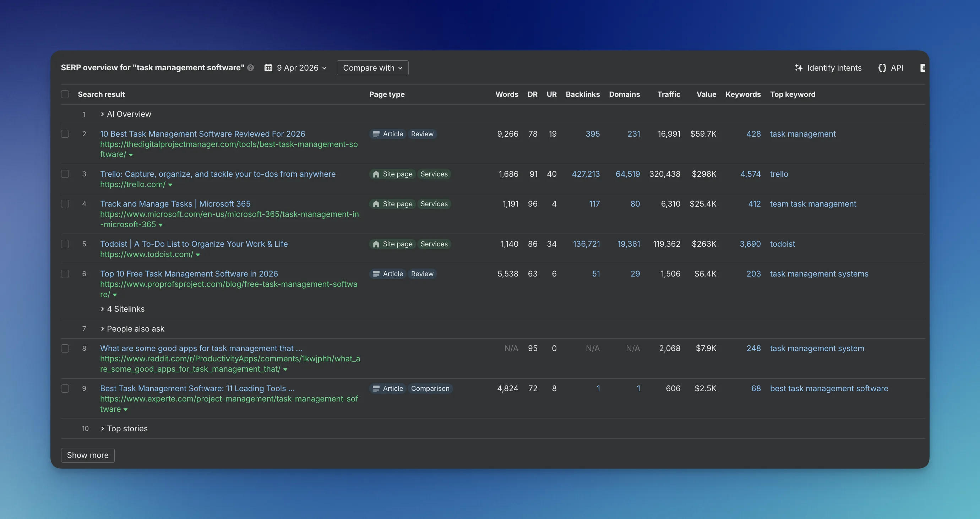Click the Comparison Article icon on the experte.com row

pyautogui.click(x=377, y=388)
